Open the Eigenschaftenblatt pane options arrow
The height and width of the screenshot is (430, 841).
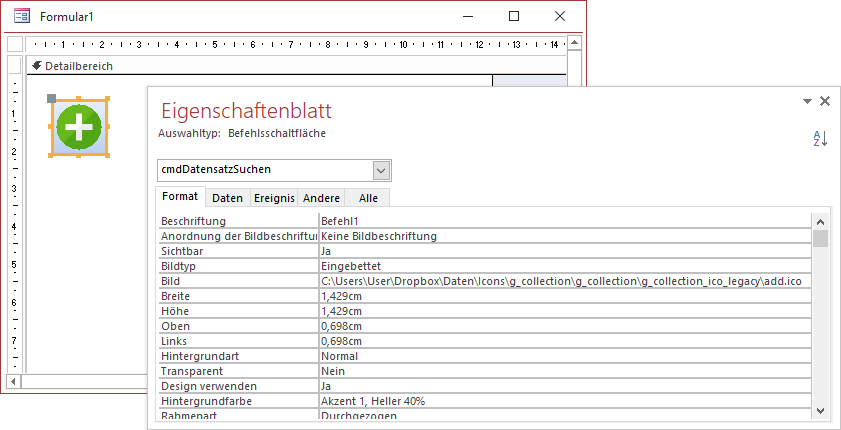tap(807, 101)
